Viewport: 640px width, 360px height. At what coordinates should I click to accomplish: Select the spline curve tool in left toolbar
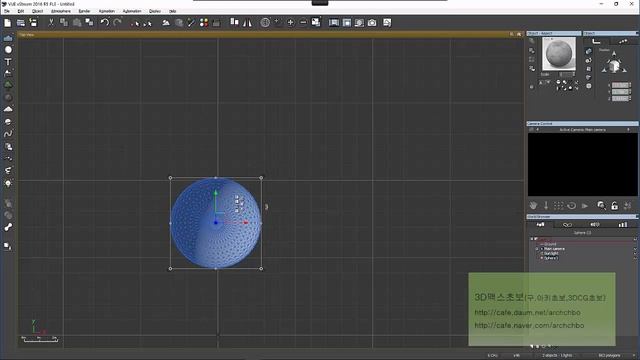[8, 133]
